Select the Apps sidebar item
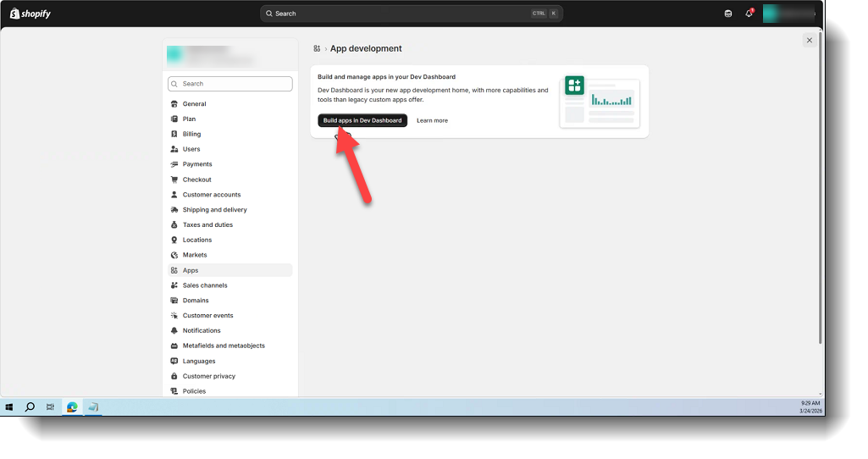Image resolution: width=868 pixels, height=459 pixels. [230, 270]
